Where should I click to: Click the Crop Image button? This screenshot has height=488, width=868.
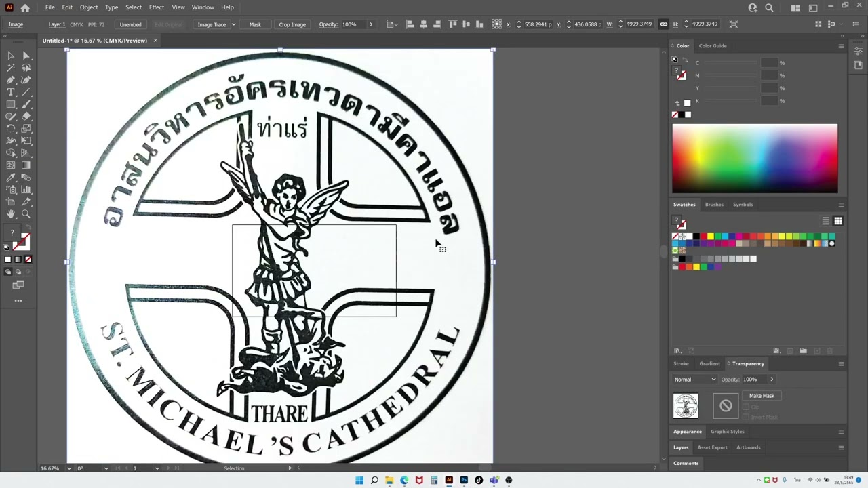point(292,24)
